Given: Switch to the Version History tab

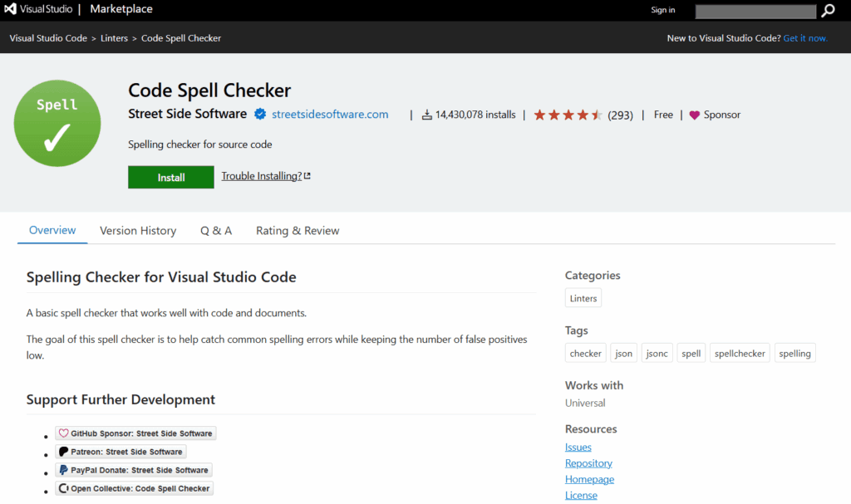Looking at the screenshot, I should (138, 231).
